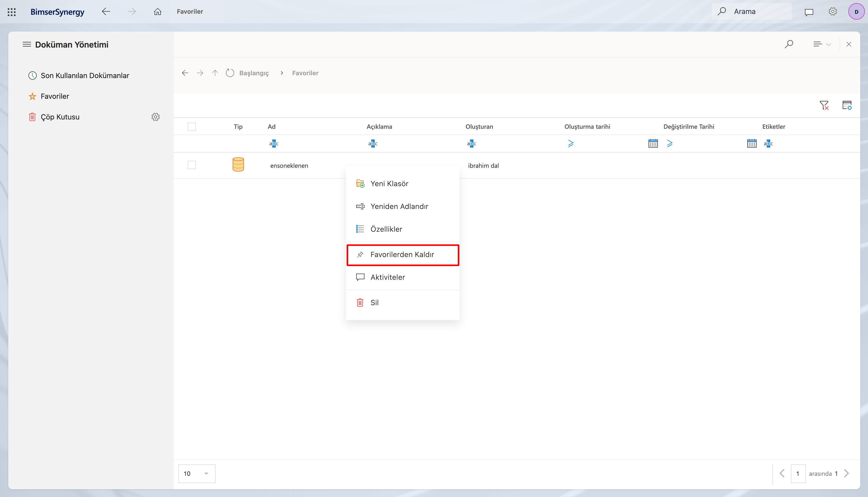Sort by the Ad column header
This screenshot has width=868, height=497.
[272, 127]
